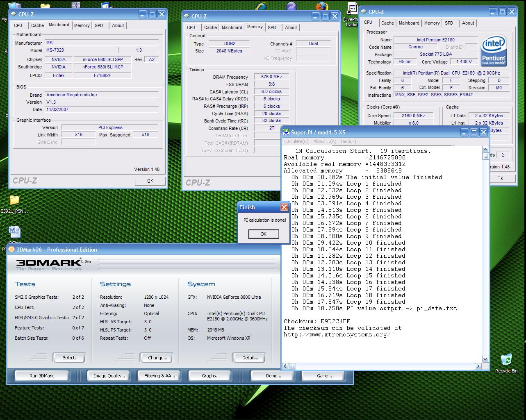Click the FSB:DRAM value 5:8
Viewport: 526px width, 420px height.
(271, 84)
